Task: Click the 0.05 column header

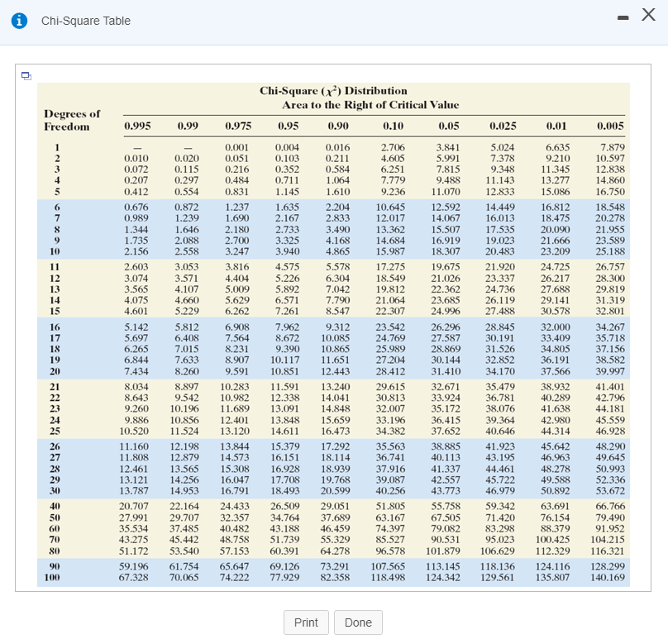Action: click(447, 126)
